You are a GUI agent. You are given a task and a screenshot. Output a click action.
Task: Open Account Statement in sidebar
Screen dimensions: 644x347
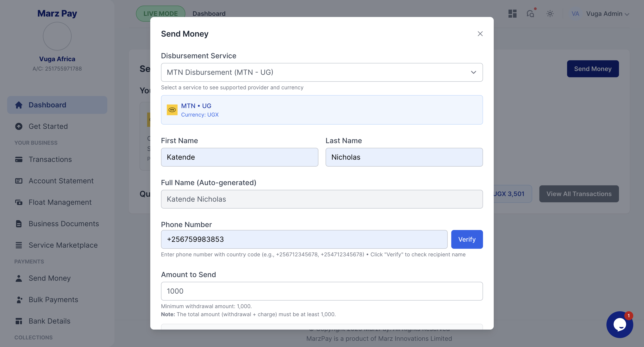57,181
